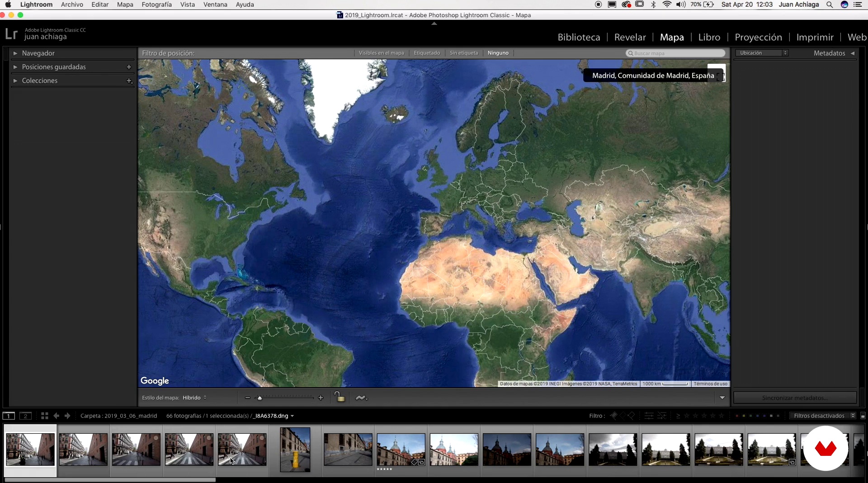Open the Estilo del mapa Híbrido dropdown
Screen dimensions: 868x483
(195, 398)
